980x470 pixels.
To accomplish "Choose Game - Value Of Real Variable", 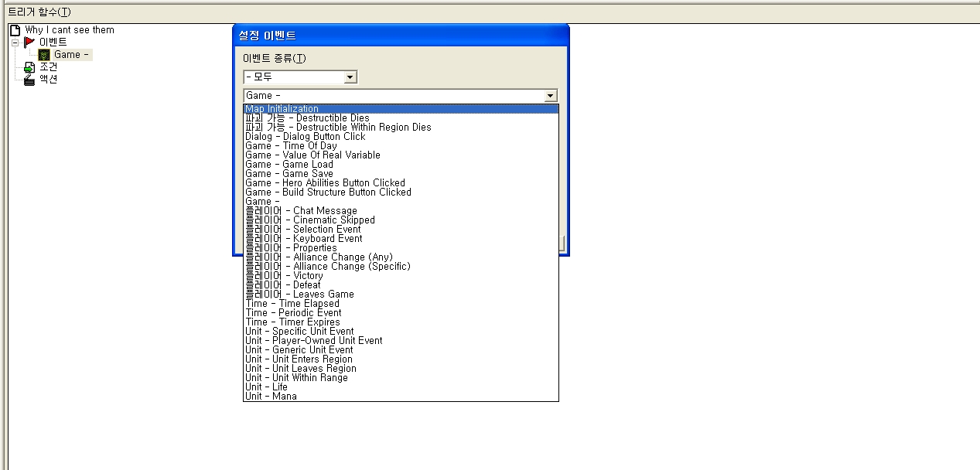I will [x=401, y=155].
